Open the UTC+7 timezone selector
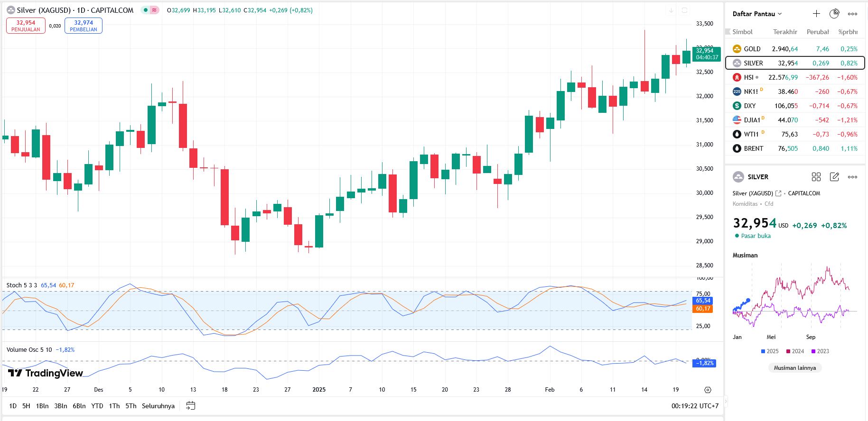This screenshot has height=421, width=868. (695, 406)
